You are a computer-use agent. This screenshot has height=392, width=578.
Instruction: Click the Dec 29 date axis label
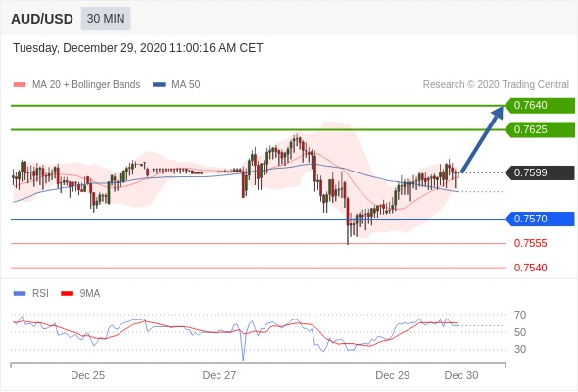pyautogui.click(x=392, y=375)
